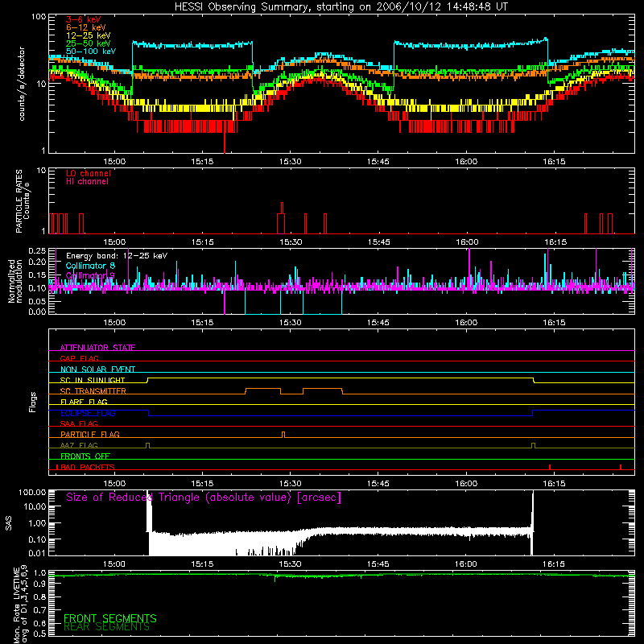Click the A4Z FLAG label
This screenshot has height=644, width=644.
[x=79, y=445]
